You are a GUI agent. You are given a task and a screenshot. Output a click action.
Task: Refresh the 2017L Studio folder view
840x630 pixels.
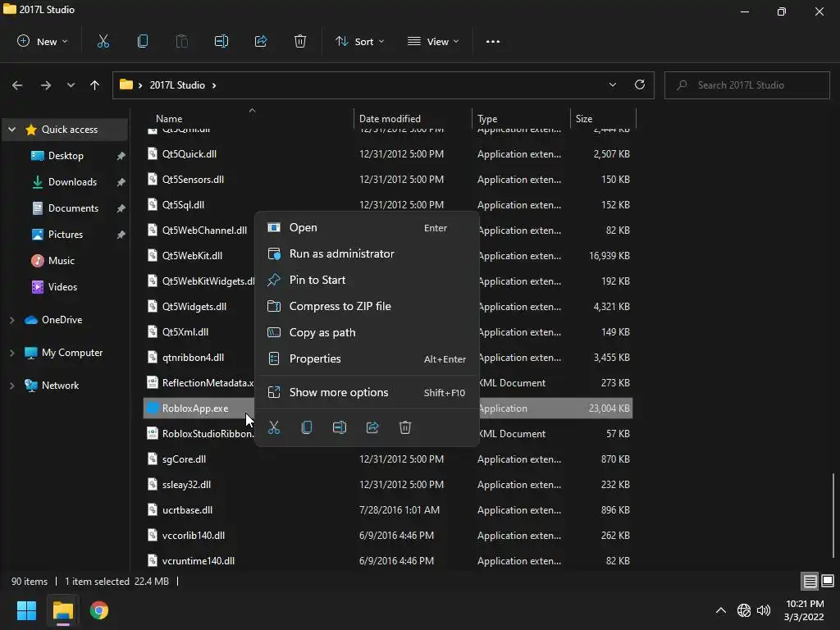pos(640,84)
